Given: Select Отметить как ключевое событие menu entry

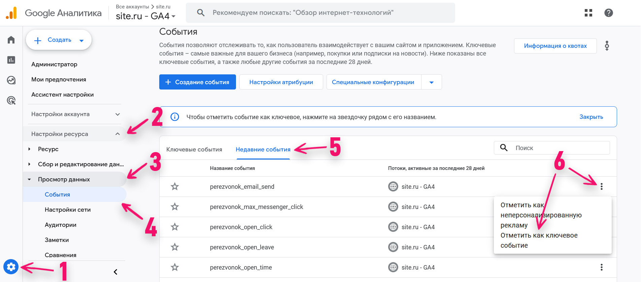Looking at the screenshot, I should point(539,240).
